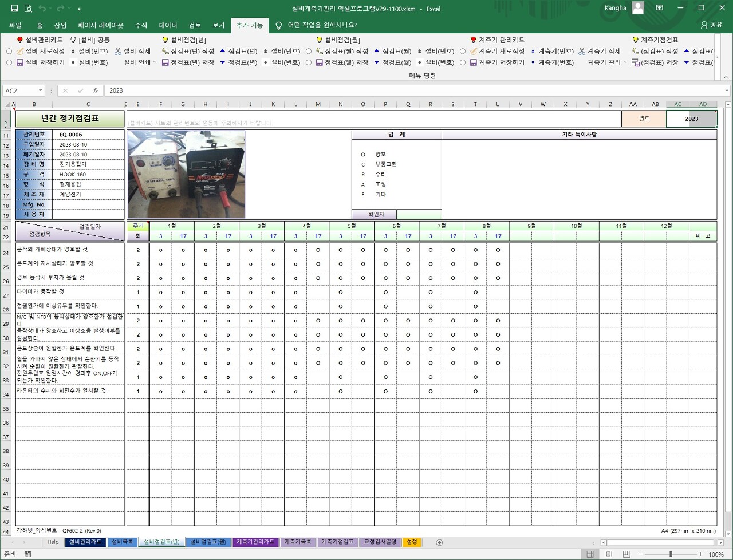Click the Page Layout view icon in the status bar
The width and height of the screenshot is (733, 560).
coord(608,554)
